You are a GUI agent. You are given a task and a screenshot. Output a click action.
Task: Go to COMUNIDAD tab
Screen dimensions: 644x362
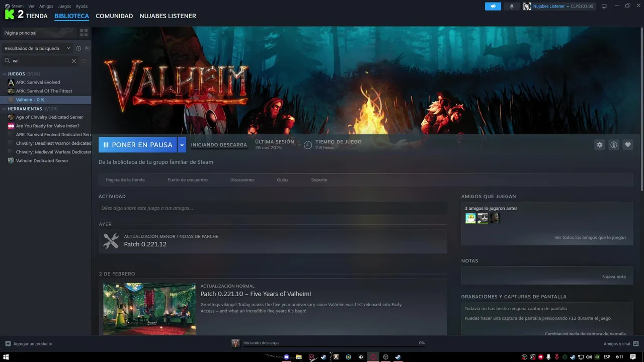tap(114, 16)
